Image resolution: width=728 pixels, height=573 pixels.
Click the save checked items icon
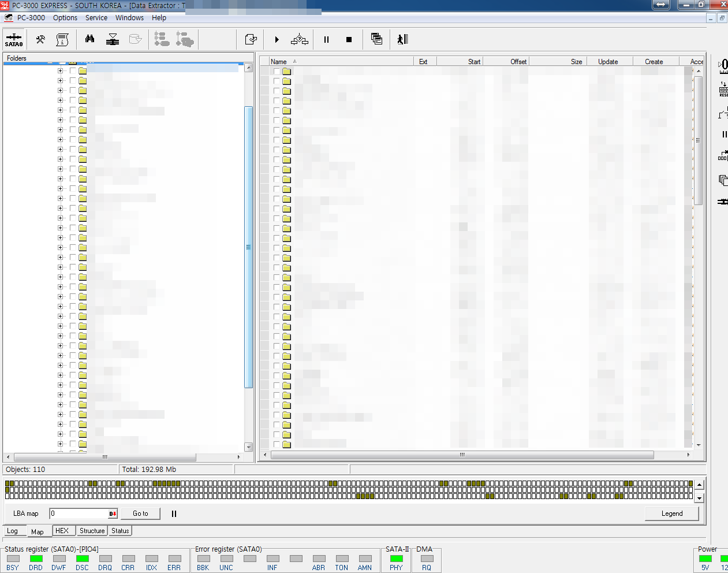[251, 39]
